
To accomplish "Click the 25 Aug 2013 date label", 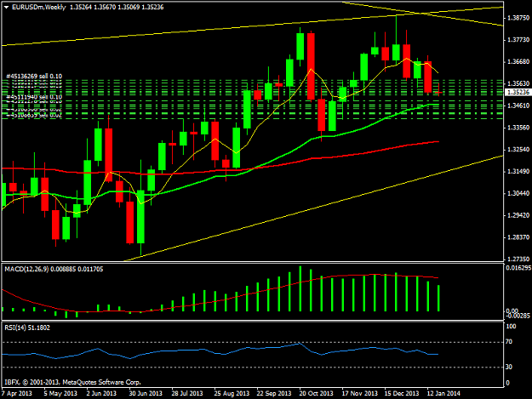I will coord(232,393).
